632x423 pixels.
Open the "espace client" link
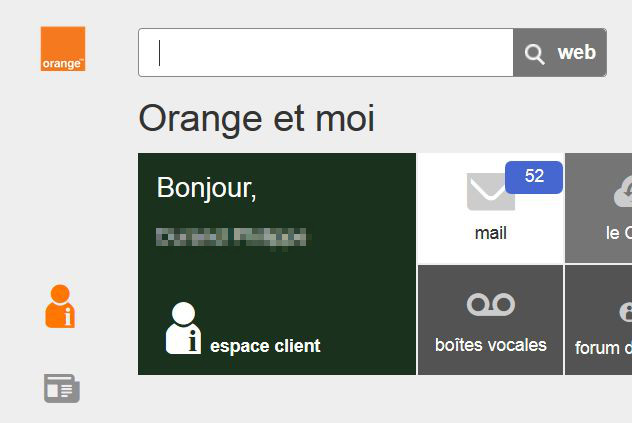[x=265, y=346]
